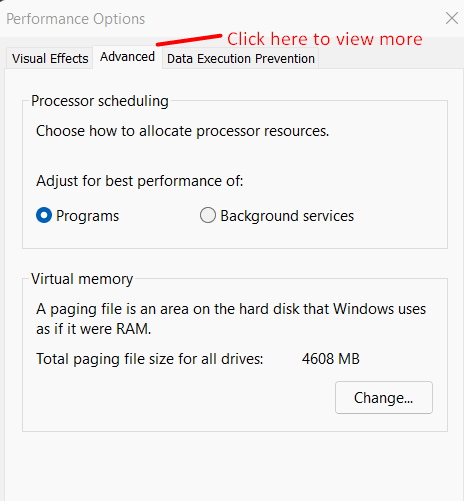The height and width of the screenshot is (501, 464).
Task: Click the 'as if it were RAM' text line
Action: [94, 329]
